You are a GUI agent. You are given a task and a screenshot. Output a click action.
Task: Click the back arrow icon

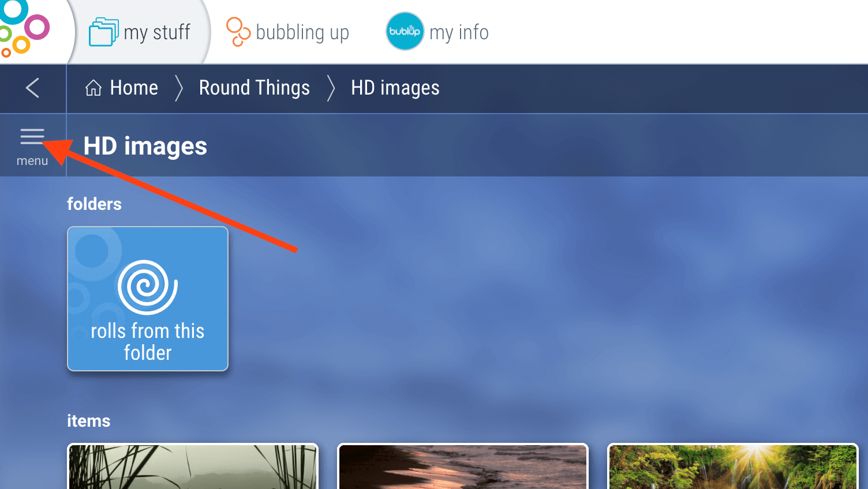[33, 88]
